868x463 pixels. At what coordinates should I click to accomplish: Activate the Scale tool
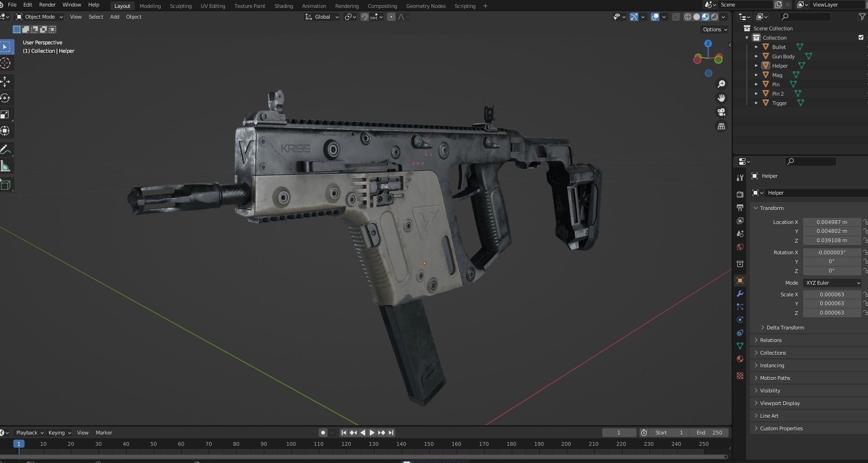(x=6, y=114)
